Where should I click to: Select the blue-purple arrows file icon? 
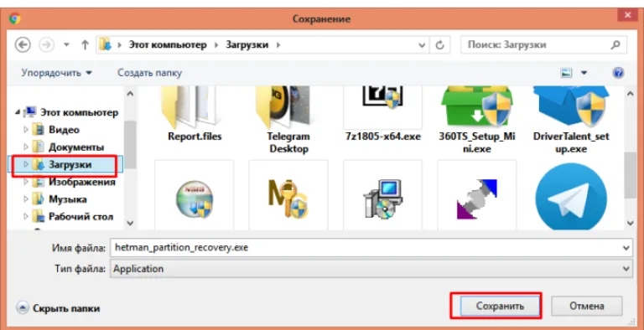[477, 199]
